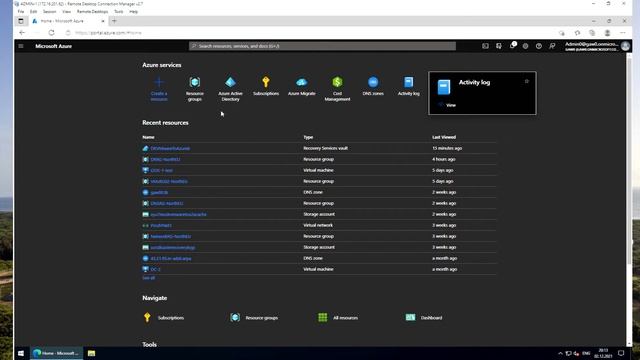640x360 pixels.
Task: Open Activity log service tile
Action: 409,86
